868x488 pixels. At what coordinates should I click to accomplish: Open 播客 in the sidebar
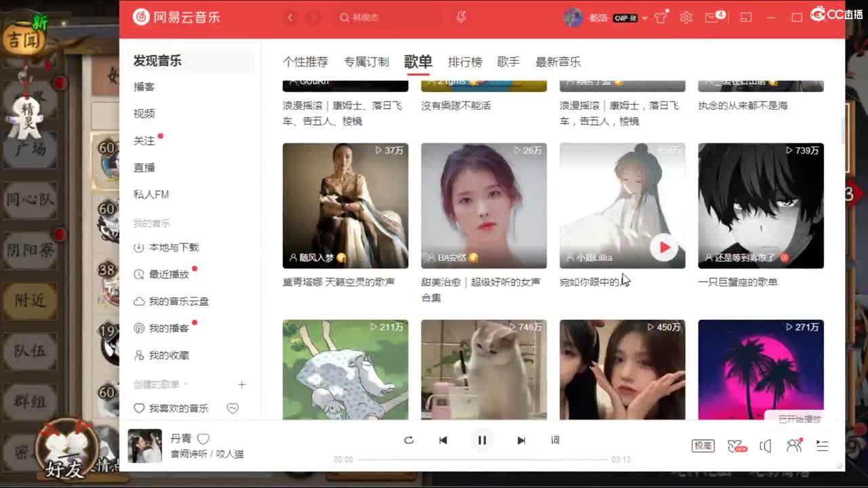click(144, 87)
